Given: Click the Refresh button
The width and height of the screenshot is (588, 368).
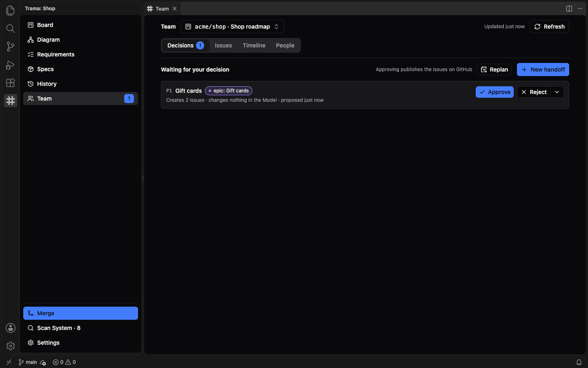Looking at the screenshot, I should pos(549,27).
